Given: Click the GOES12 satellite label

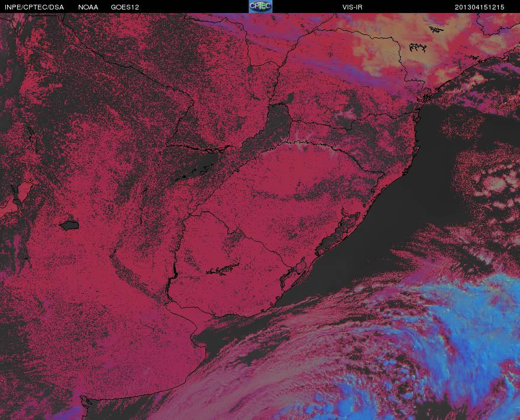Looking at the screenshot, I should pos(125,7).
